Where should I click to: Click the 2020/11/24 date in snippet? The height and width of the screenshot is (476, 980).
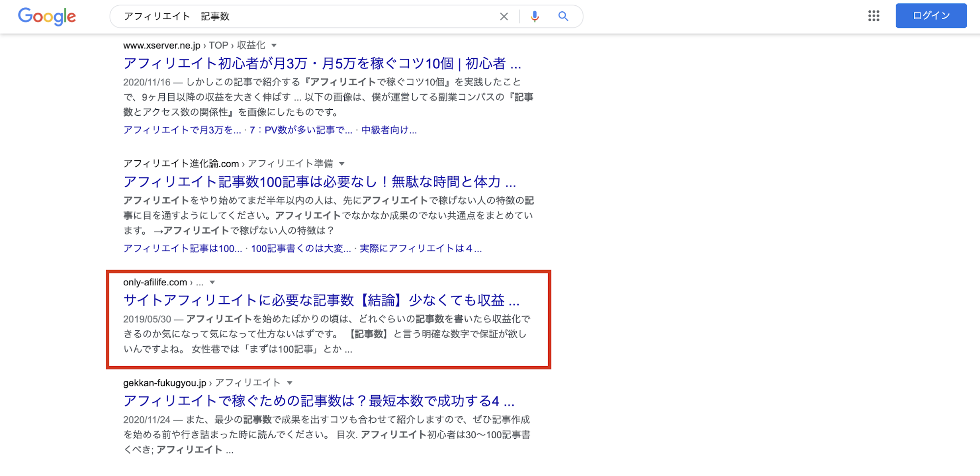[147, 420]
